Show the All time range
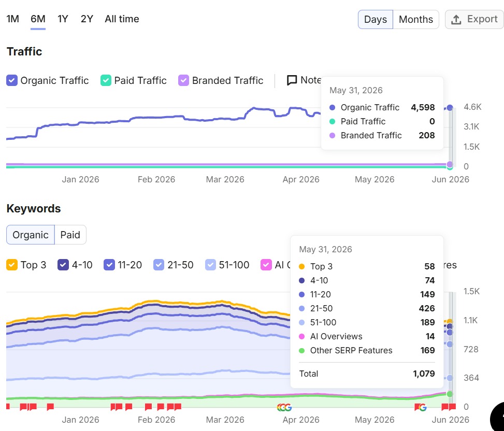The image size is (504, 431). click(122, 19)
